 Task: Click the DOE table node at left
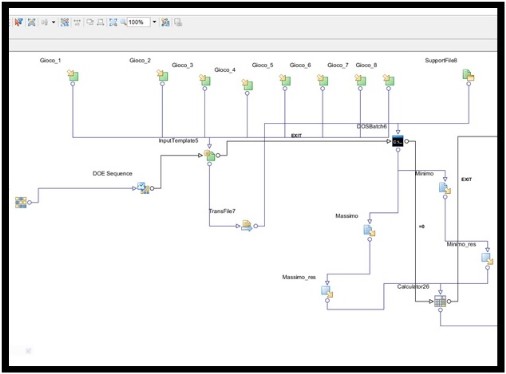(x=21, y=202)
